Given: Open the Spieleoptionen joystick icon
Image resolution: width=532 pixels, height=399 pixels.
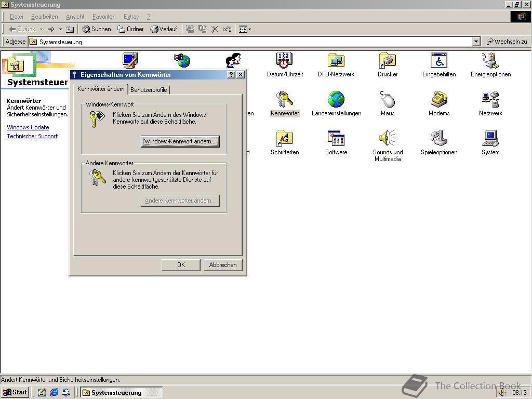Looking at the screenshot, I should coord(439,138).
